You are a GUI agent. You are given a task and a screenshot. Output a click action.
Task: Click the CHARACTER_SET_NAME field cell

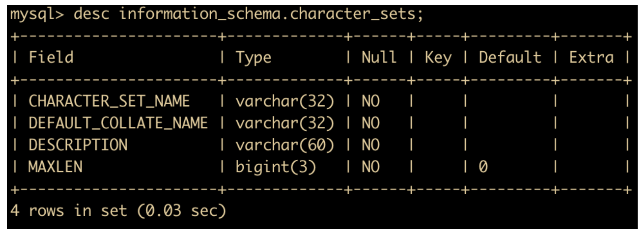pyautogui.click(x=109, y=101)
